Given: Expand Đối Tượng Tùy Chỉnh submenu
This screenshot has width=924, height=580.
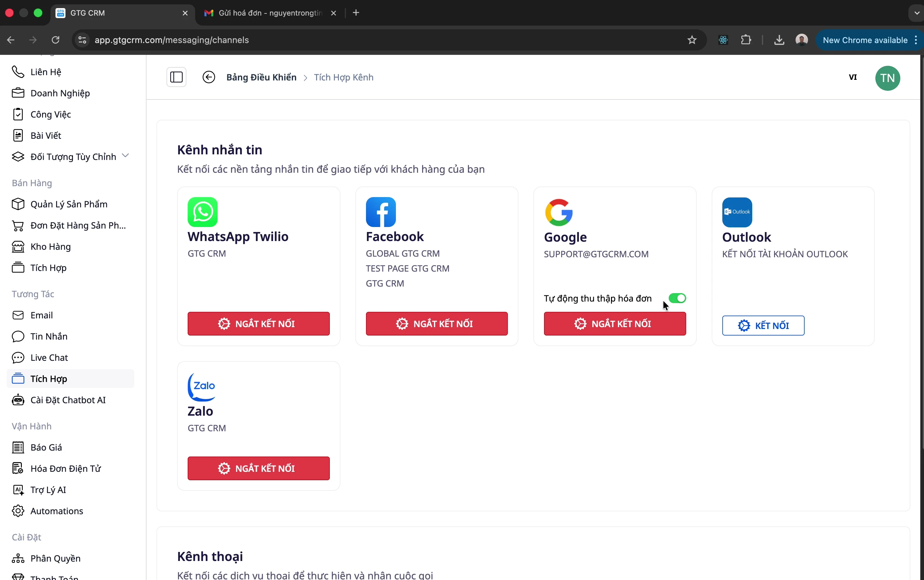Looking at the screenshot, I should click(125, 156).
